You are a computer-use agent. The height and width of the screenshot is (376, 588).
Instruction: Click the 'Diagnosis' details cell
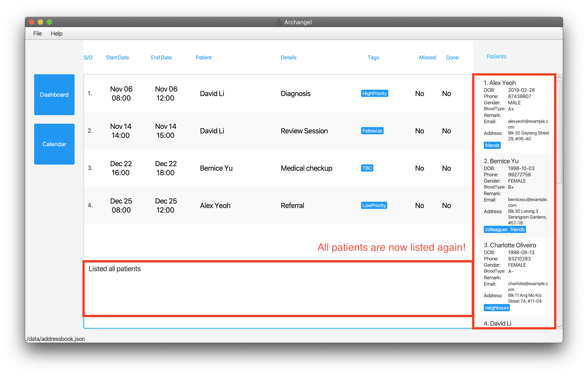pos(296,94)
